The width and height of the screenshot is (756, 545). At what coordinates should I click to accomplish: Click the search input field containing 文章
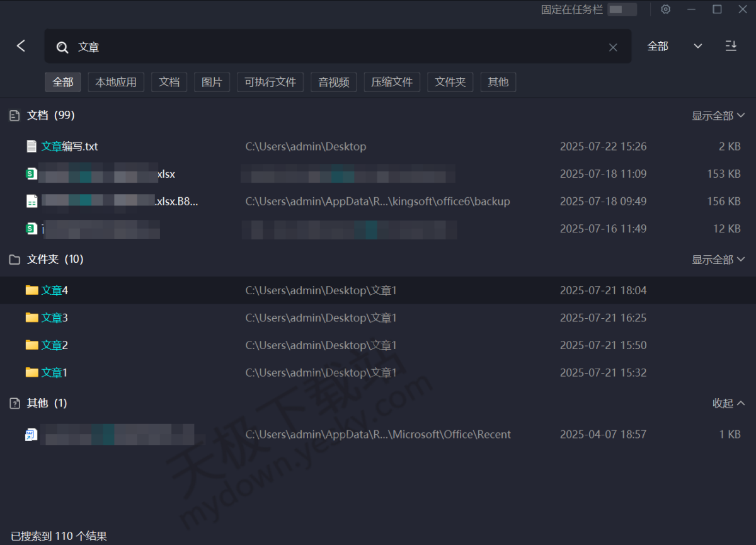334,47
